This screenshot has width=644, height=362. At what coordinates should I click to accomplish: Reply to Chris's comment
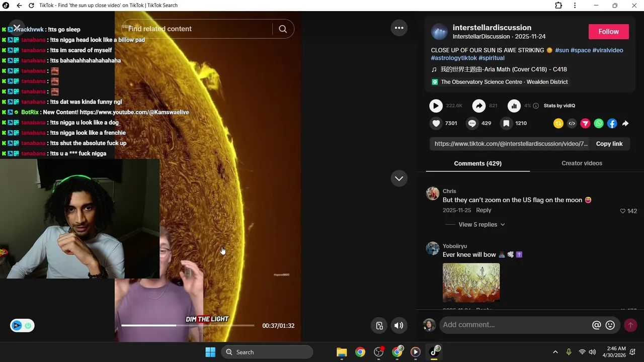(x=484, y=210)
